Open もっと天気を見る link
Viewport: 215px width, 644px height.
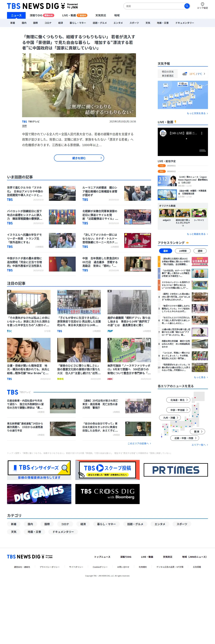tap(197, 113)
